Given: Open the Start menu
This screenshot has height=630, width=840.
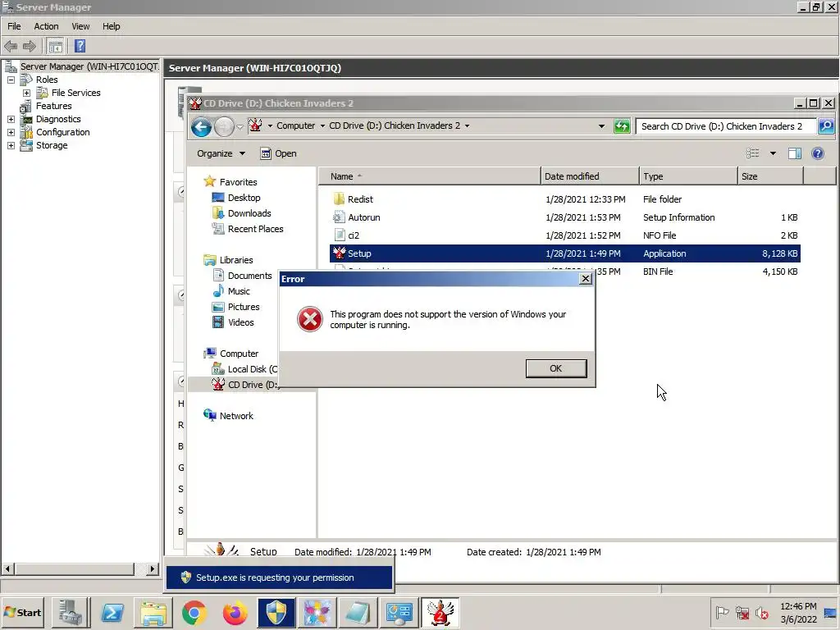Looking at the screenshot, I should click(x=22, y=612).
